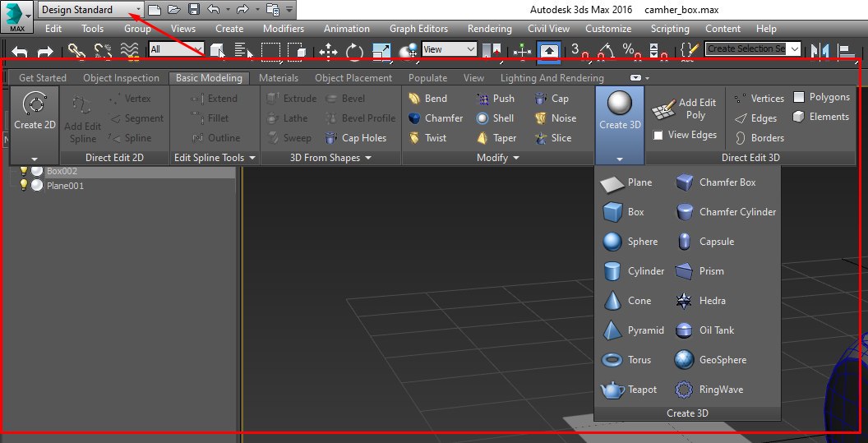868x443 pixels.
Task: Click Cap Holes tool
Action: pos(355,138)
